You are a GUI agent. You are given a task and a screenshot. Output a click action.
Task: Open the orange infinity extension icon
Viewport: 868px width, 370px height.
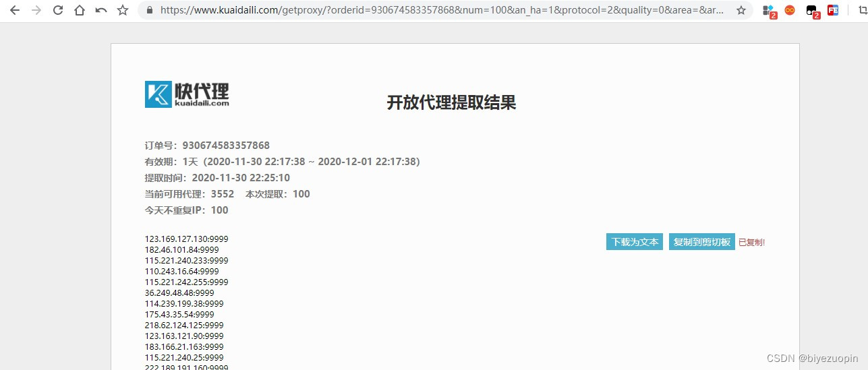coord(790,10)
